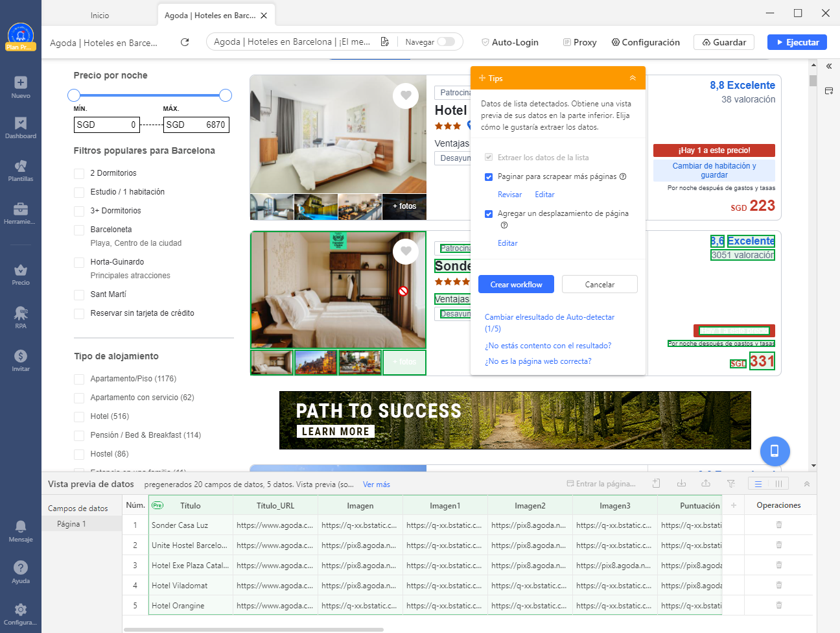The width and height of the screenshot is (840, 633).
Task: Click the user avatar plan badge
Action: [21, 37]
